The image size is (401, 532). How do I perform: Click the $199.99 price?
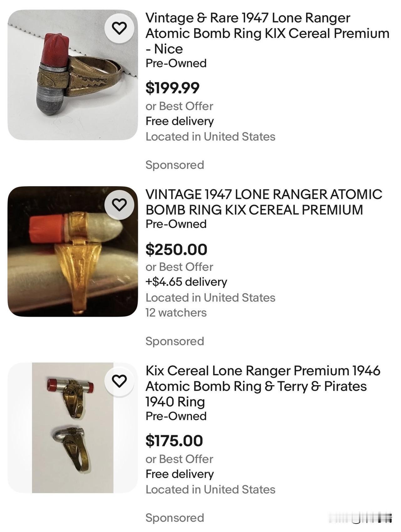pos(172,87)
